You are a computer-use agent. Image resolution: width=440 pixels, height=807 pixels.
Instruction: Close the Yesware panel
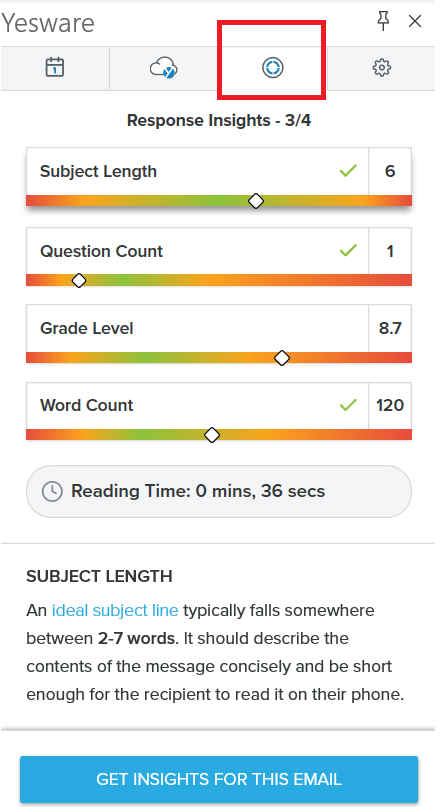click(415, 21)
